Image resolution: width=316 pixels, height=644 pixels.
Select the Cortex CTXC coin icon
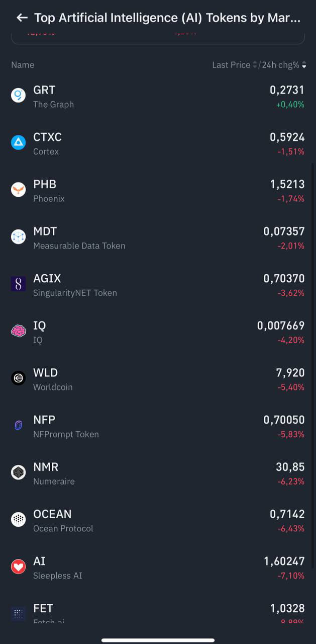coord(18,142)
